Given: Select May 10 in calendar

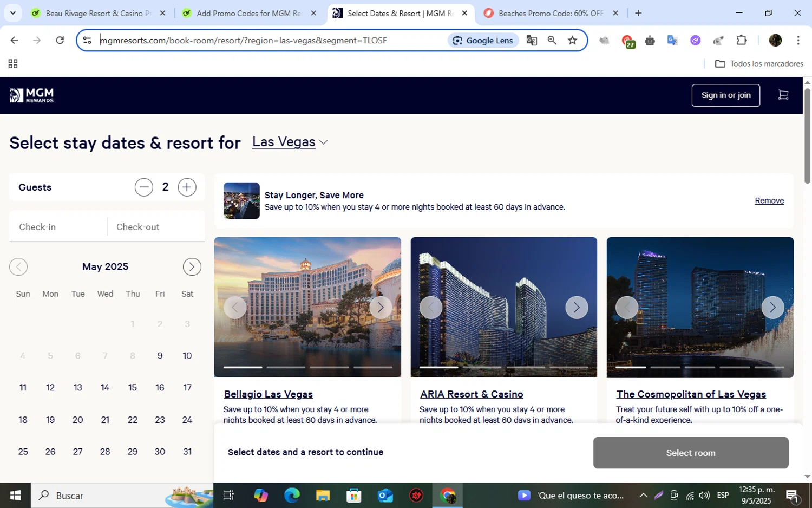Looking at the screenshot, I should [187, 356].
